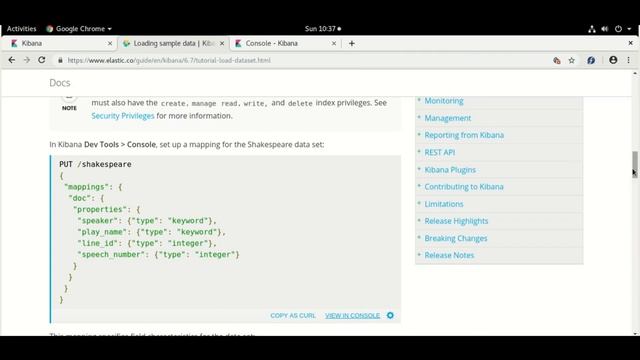Open the blue extension icon in toolbar
Viewport: 640px width, 360px height.
591,60
